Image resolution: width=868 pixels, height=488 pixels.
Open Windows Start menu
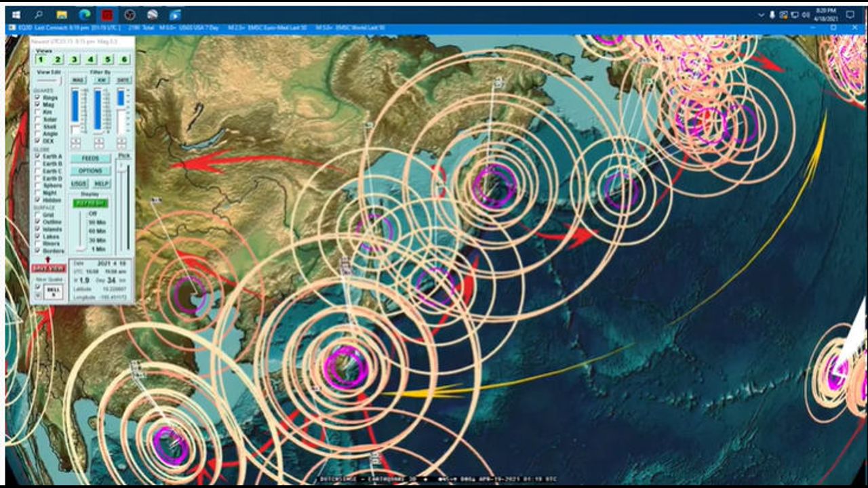pos(16,14)
